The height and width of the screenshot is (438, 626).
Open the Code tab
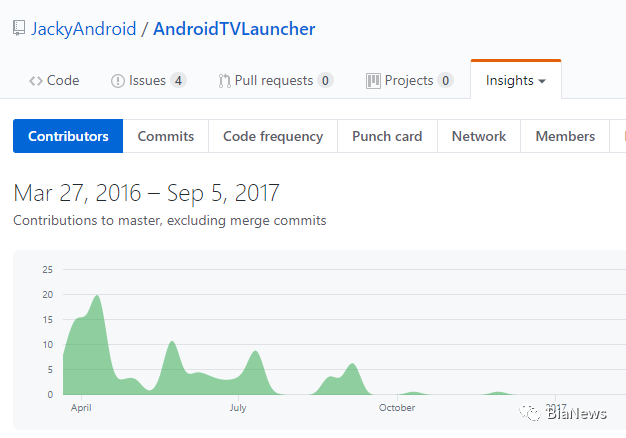tap(62, 81)
